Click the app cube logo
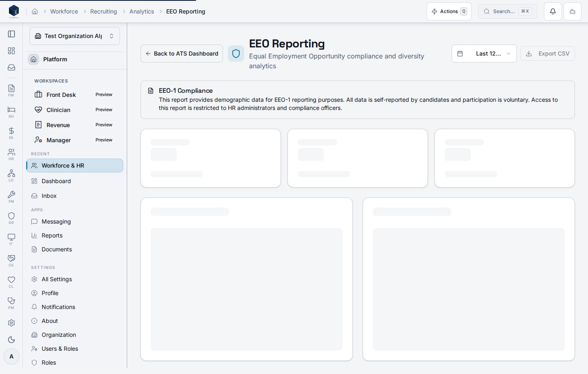The image size is (588, 374). pos(14,11)
